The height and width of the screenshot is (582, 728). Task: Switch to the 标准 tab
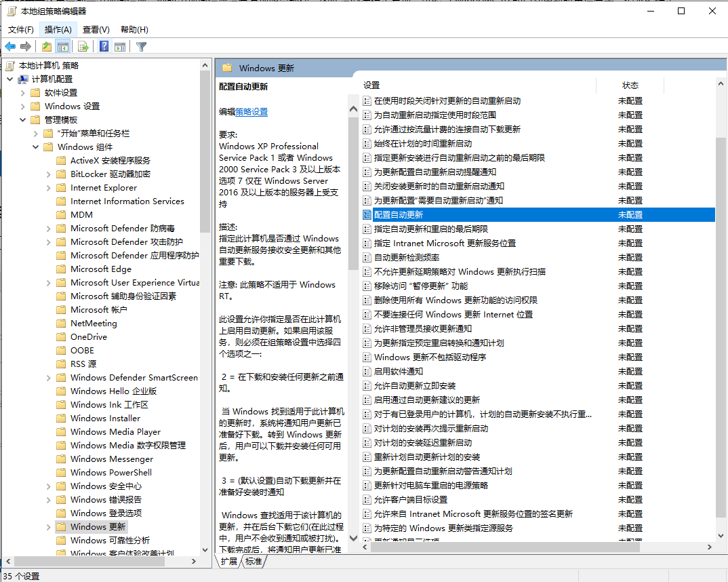click(x=254, y=561)
